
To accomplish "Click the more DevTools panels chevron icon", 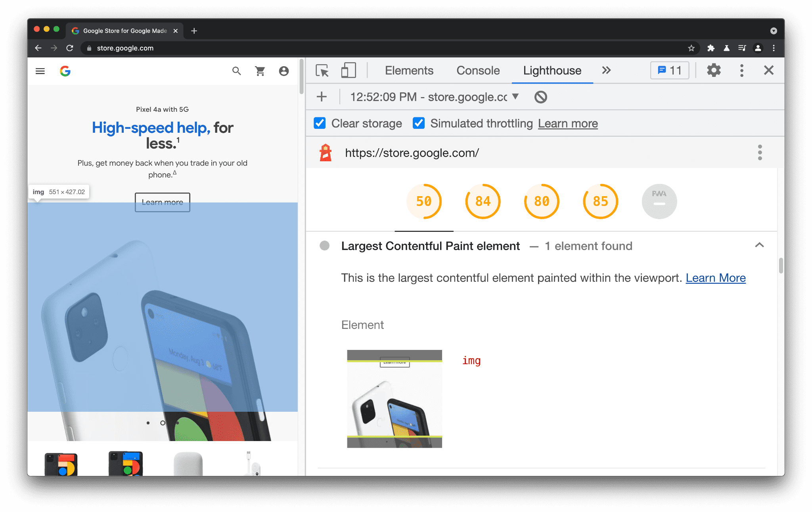I will tap(606, 70).
